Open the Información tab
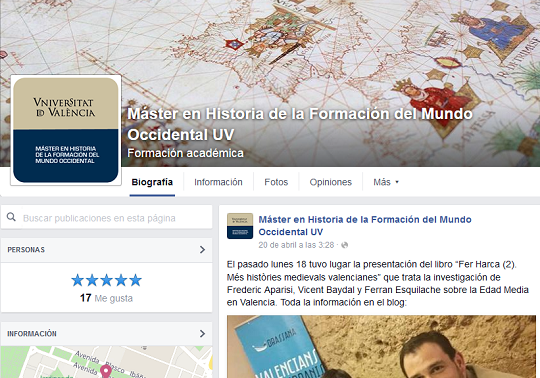 coord(218,182)
